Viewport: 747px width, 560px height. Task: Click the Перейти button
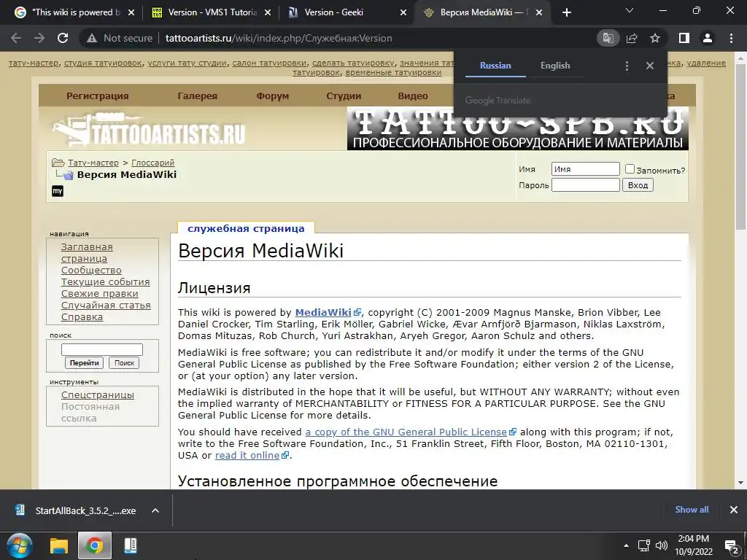[85, 363]
